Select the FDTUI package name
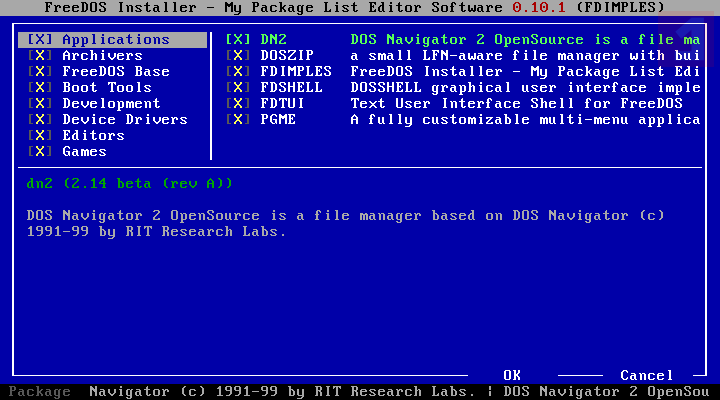Viewport: 720px width, 400px height. [282, 104]
